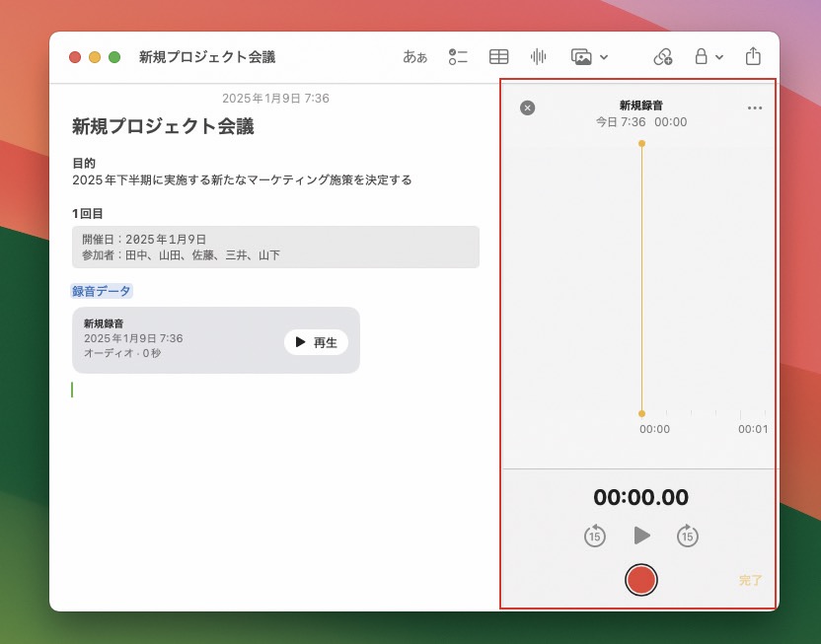Image resolution: width=821 pixels, height=644 pixels.
Task: Insert a checklist from the toolbar
Action: coord(458,56)
